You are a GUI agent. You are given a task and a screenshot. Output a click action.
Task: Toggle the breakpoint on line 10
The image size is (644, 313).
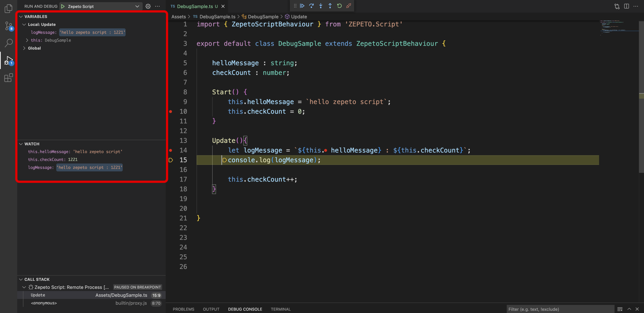[x=171, y=112]
